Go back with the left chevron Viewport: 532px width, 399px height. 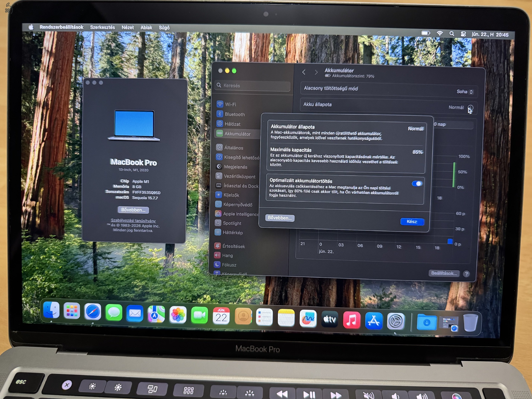(304, 72)
